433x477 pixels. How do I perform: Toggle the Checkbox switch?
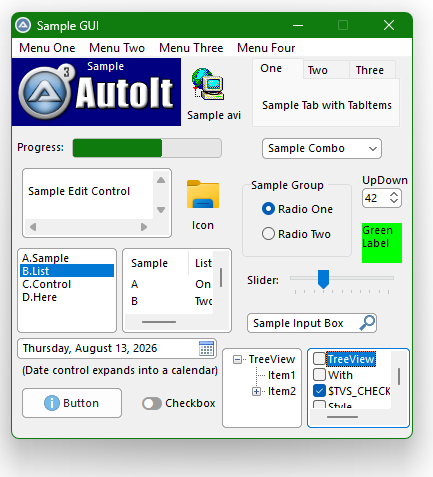[x=152, y=403]
